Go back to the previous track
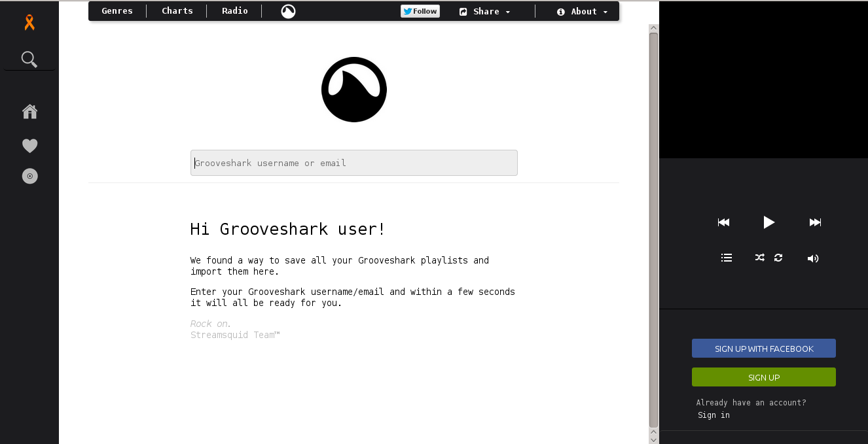The height and width of the screenshot is (444, 868). pyautogui.click(x=723, y=222)
